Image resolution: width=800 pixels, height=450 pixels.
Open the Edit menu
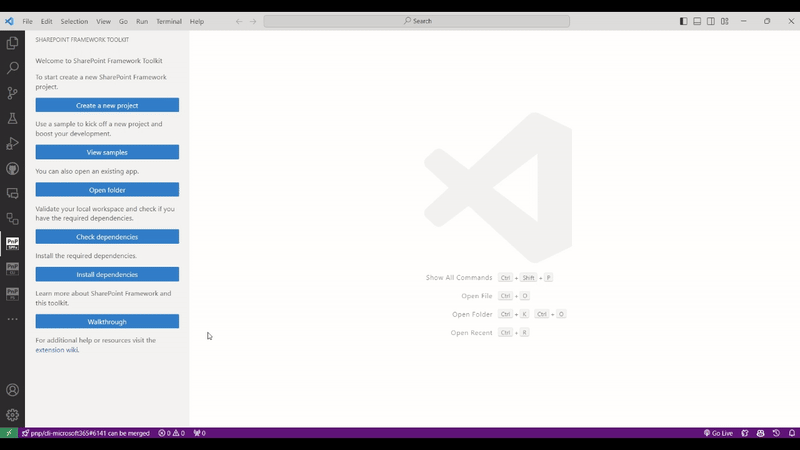tap(46, 21)
